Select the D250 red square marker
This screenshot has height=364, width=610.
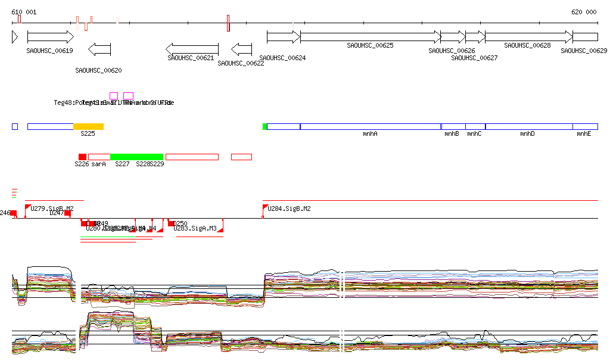(x=171, y=223)
